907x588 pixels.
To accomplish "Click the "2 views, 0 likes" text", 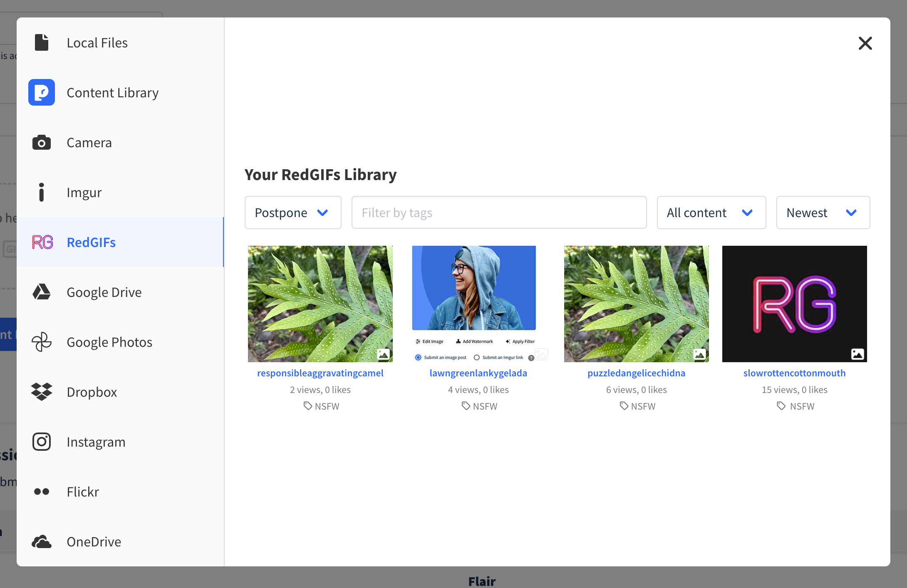I will point(320,390).
